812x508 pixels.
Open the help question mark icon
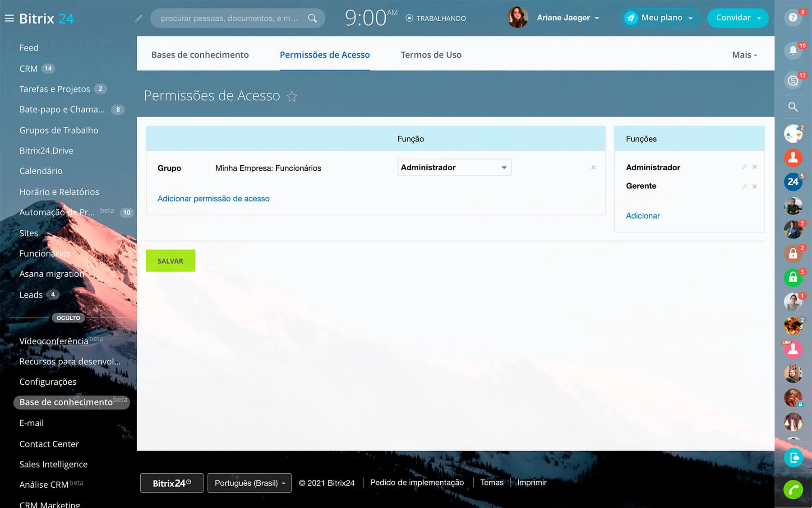[x=793, y=18]
